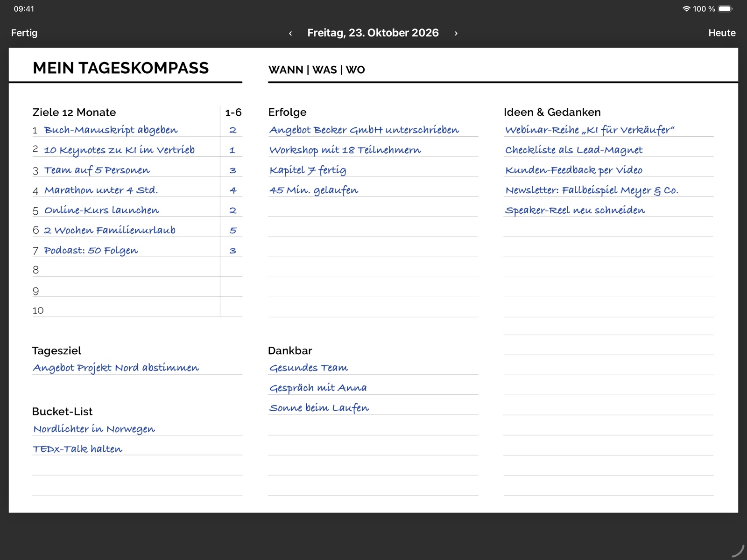Open the date title Freitag, 23. Oktober 2026
Screen dimensions: 747x560
pyautogui.click(x=373, y=33)
